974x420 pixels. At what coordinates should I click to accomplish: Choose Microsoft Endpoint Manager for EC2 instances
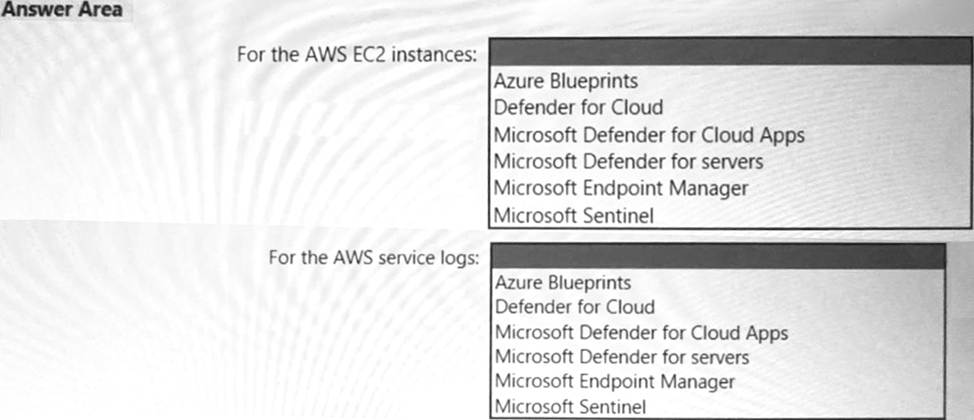[x=620, y=187]
